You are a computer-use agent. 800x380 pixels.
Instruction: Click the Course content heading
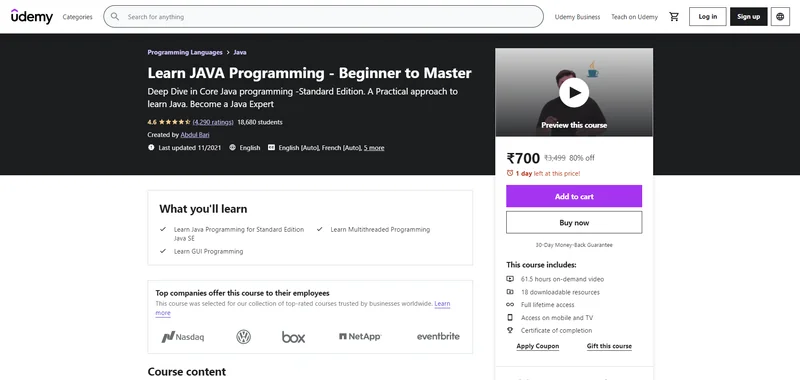coord(187,372)
